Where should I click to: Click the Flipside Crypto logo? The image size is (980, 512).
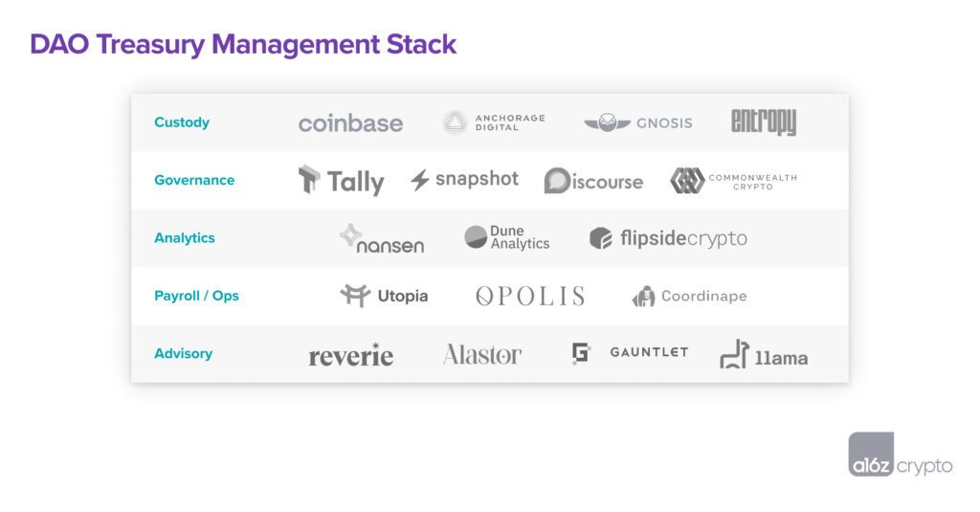668,238
